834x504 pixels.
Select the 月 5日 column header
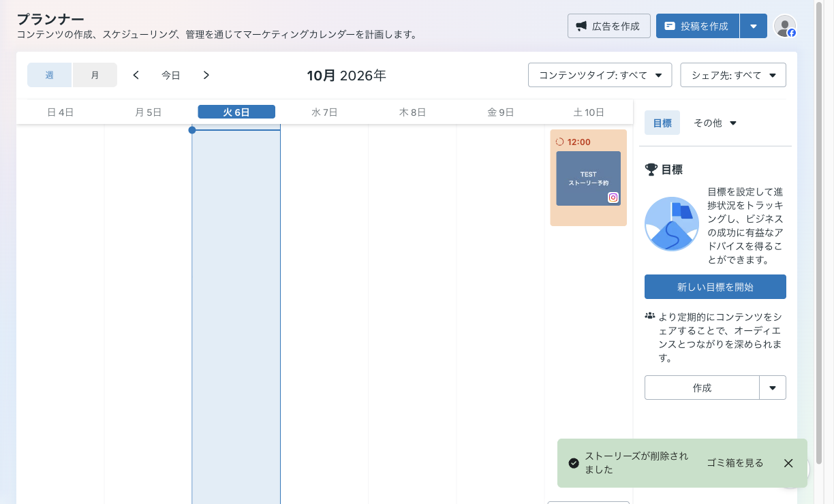coord(148,112)
